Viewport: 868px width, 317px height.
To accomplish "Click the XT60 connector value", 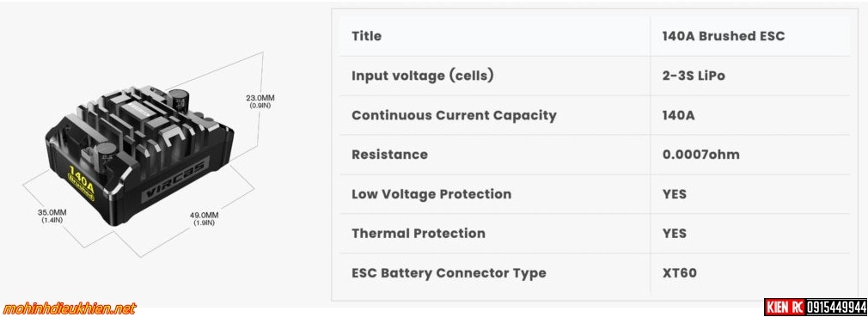I will point(679,272).
